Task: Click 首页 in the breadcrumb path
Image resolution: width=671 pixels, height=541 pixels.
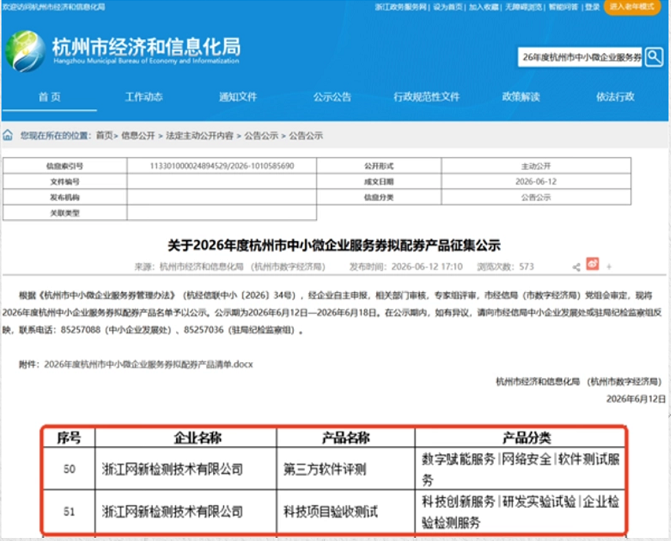Action: tap(104, 136)
